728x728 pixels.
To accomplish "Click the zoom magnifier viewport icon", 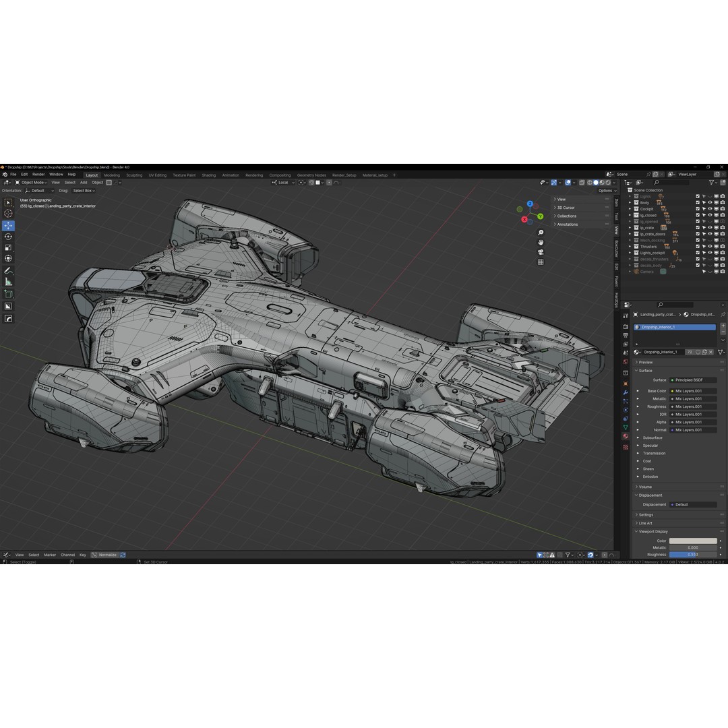I will pyautogui.click(x=541, y=233).
